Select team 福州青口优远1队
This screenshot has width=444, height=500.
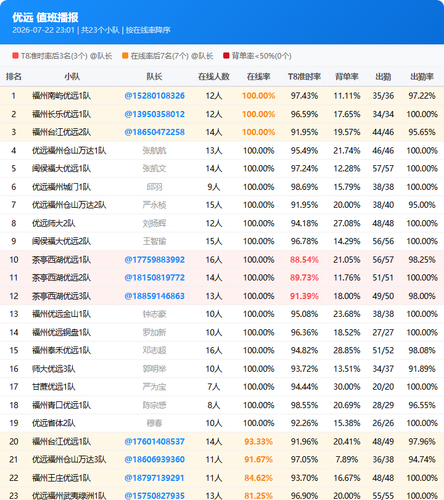61,405
